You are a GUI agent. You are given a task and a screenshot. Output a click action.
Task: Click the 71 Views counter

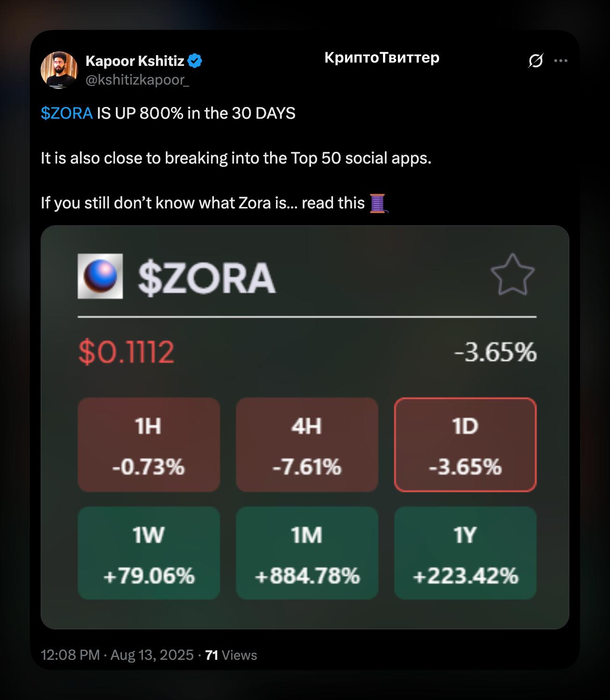[x=231, y=655]
